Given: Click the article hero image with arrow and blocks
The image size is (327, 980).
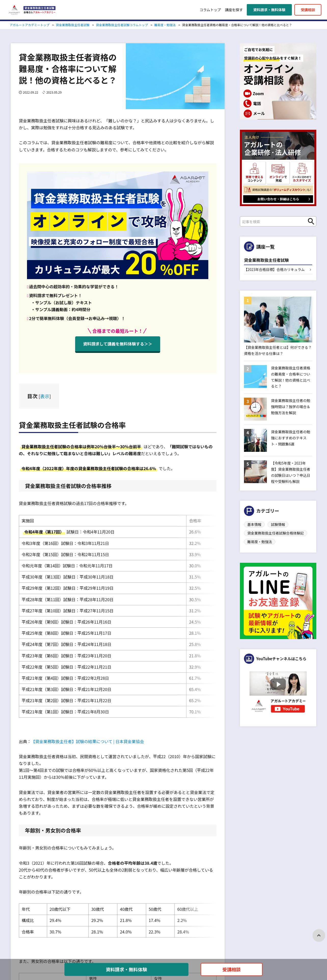Looking at the screenshot, I should coord(175,76).
